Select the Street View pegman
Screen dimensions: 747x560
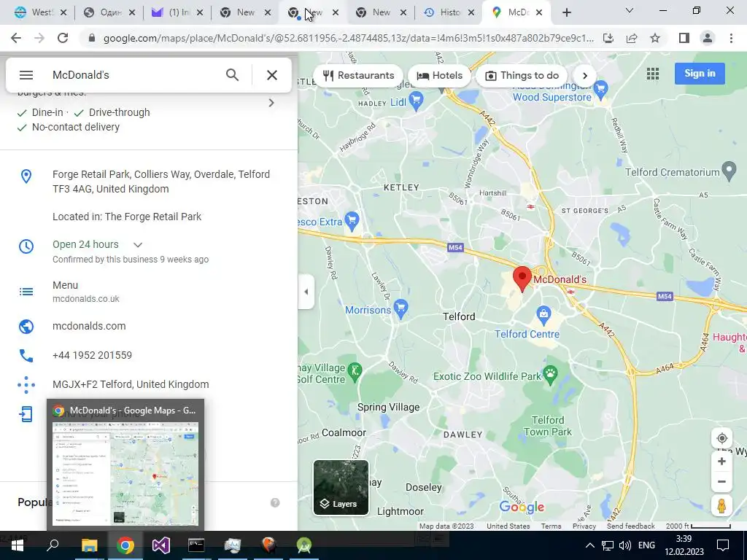721,505
